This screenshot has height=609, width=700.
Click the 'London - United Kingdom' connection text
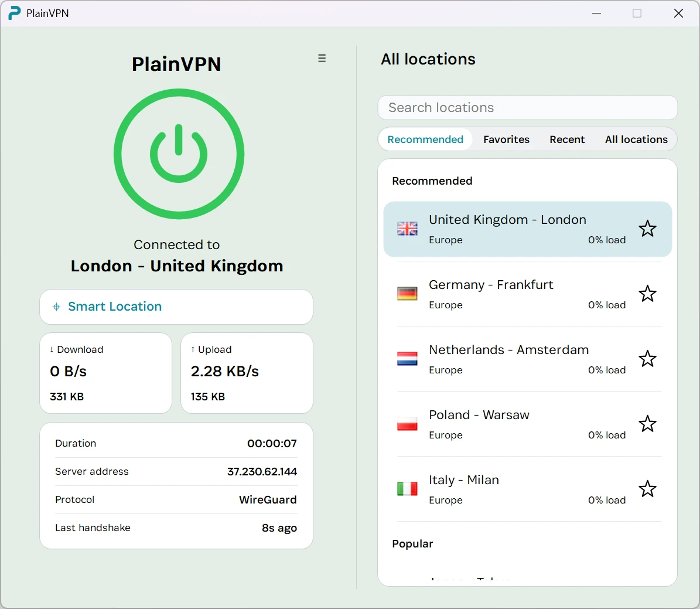[177, 266]
